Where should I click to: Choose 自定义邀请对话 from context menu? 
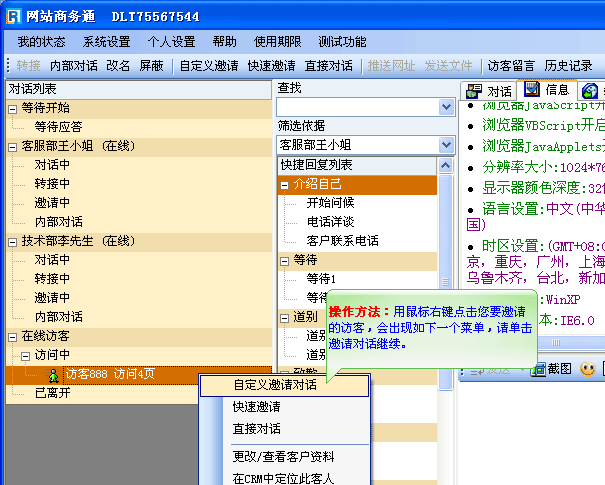[x=275, y=385]
